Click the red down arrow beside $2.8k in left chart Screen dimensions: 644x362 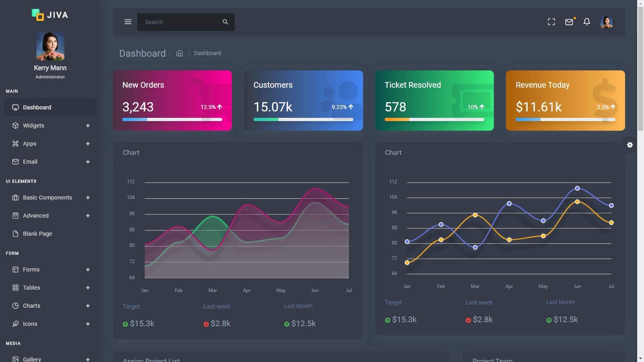(206, 324)
